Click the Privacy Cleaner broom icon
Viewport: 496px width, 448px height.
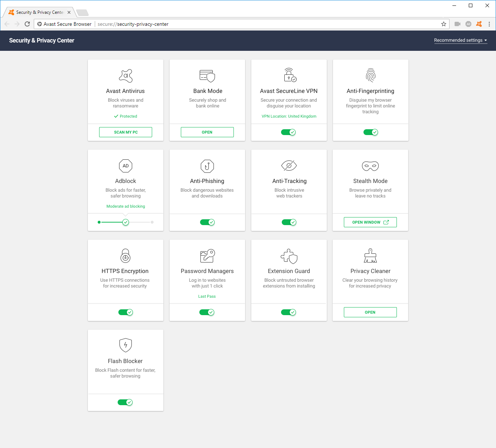tap(370, 256)
